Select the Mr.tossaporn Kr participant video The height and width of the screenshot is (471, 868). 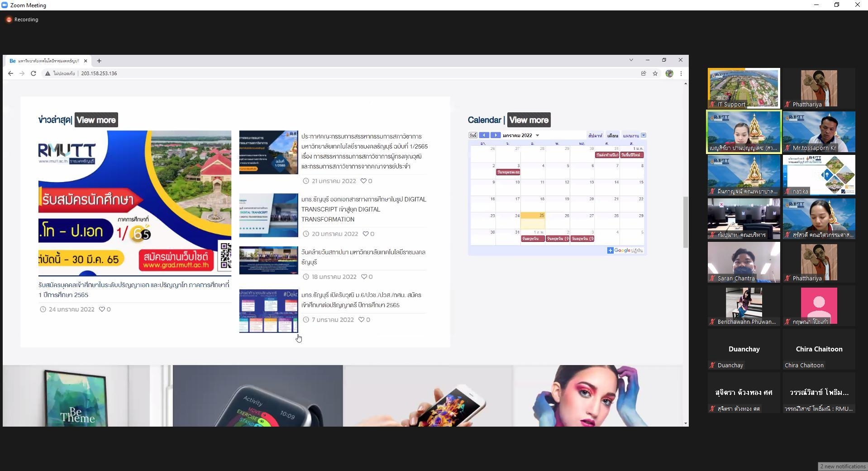(x=819, y=132)
